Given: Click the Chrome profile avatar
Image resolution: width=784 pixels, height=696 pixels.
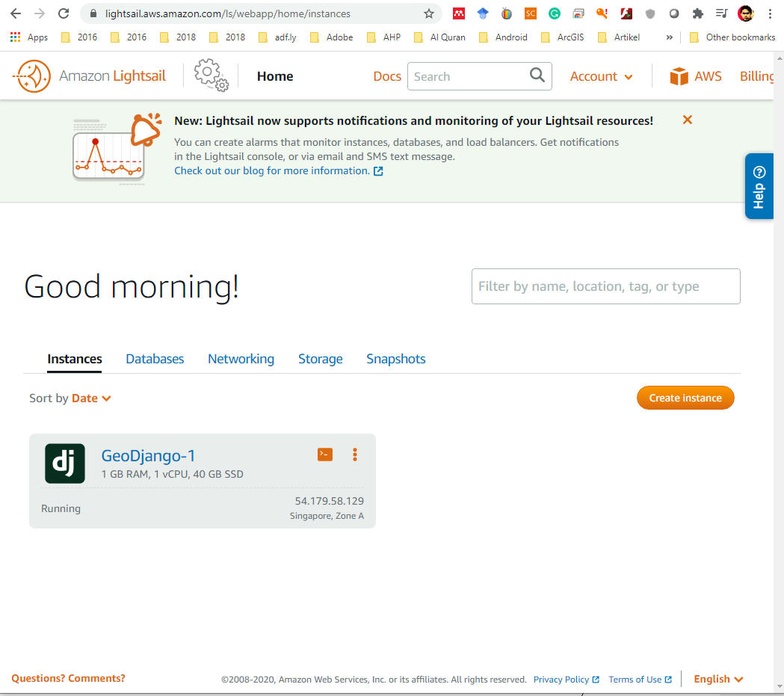Looking at the screenshot, I should [x=745, y=13].
